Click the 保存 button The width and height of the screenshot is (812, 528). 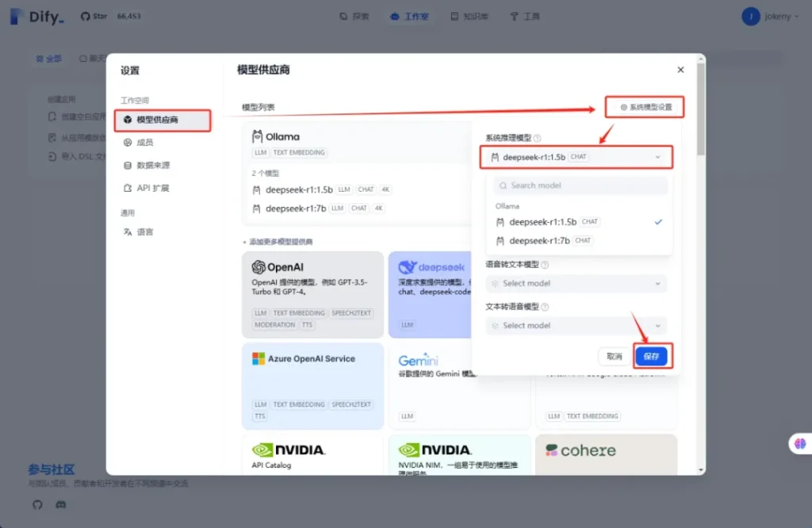pyautogui.click(x=651, y=357)
